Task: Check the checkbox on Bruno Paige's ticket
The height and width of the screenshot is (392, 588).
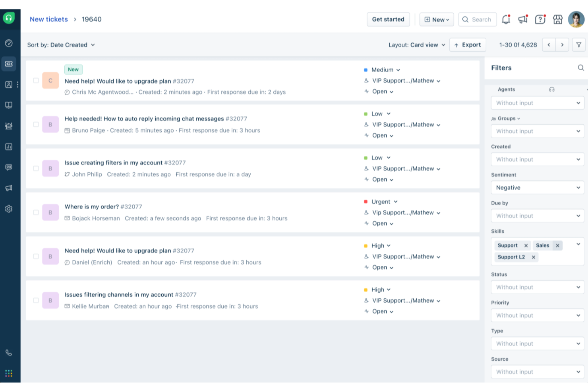Action: click(36, 124)
